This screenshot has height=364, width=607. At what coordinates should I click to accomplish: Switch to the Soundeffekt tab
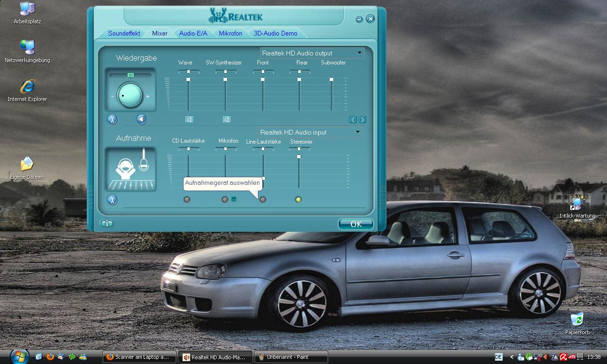click(x=124, y=34)
